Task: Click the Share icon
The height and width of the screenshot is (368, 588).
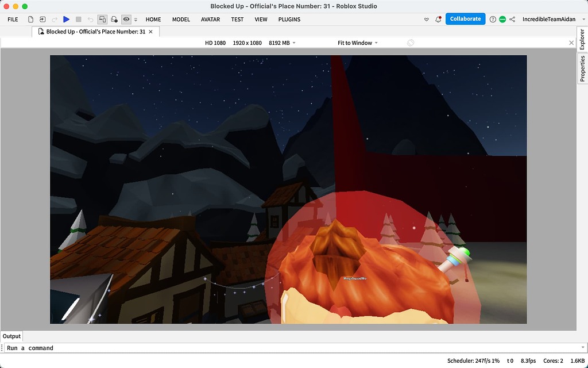Action: coord(512,19)
